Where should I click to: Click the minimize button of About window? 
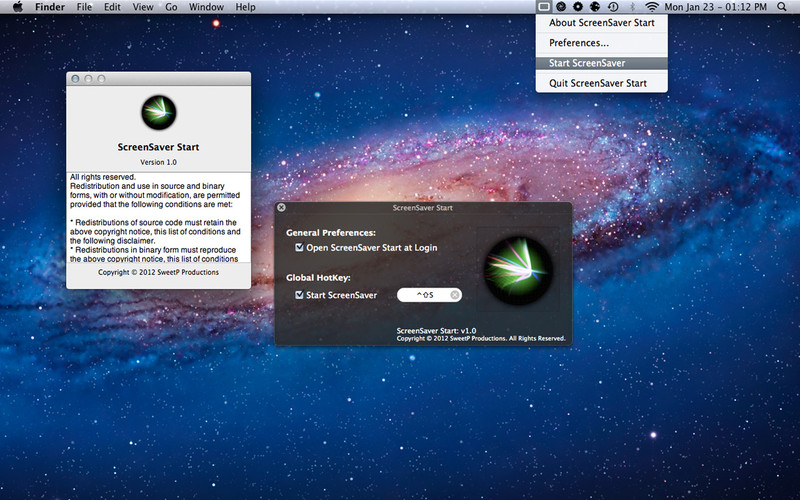tap(88, 79)
